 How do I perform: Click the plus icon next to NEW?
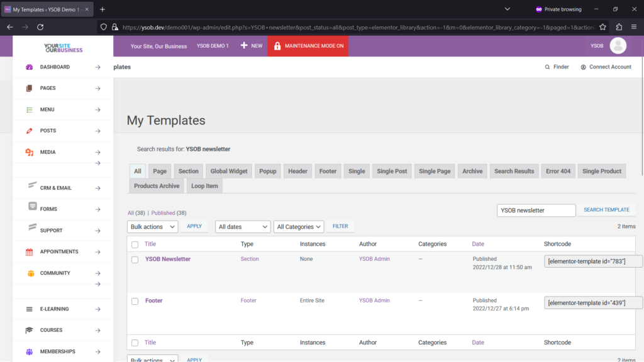coord(244,45)
